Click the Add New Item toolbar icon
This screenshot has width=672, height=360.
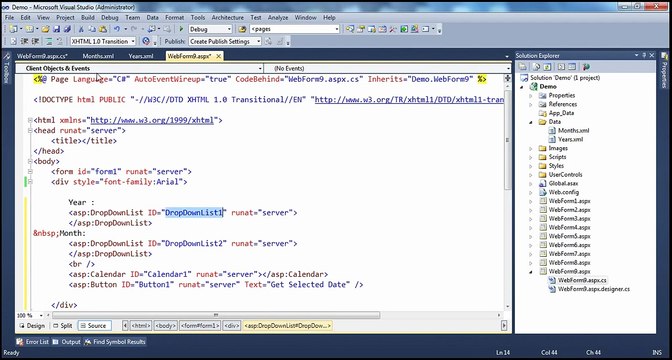coord(30,29)
